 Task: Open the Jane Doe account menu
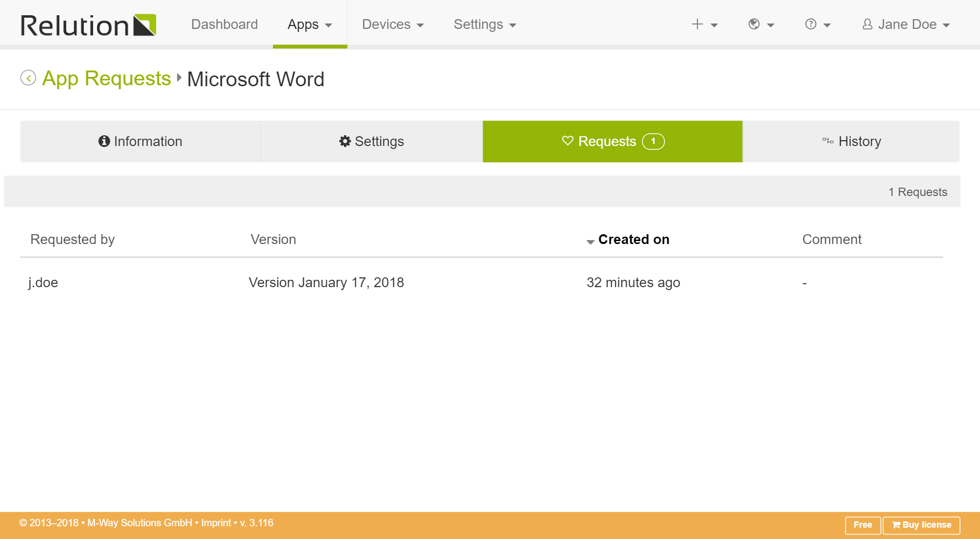coord(906,24)
